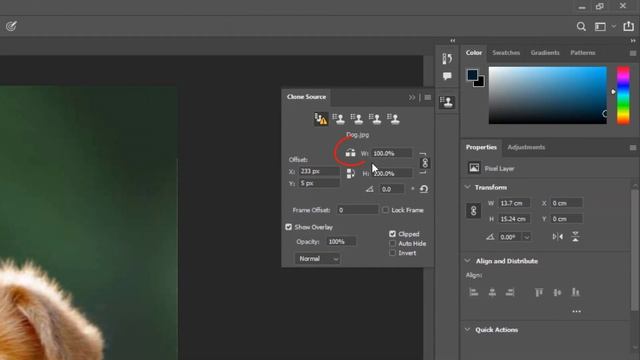The width and height of the screenshot is (640, 360).
Task: Click the rotate angle icon in Clone Source
Action: click(370, 189)
